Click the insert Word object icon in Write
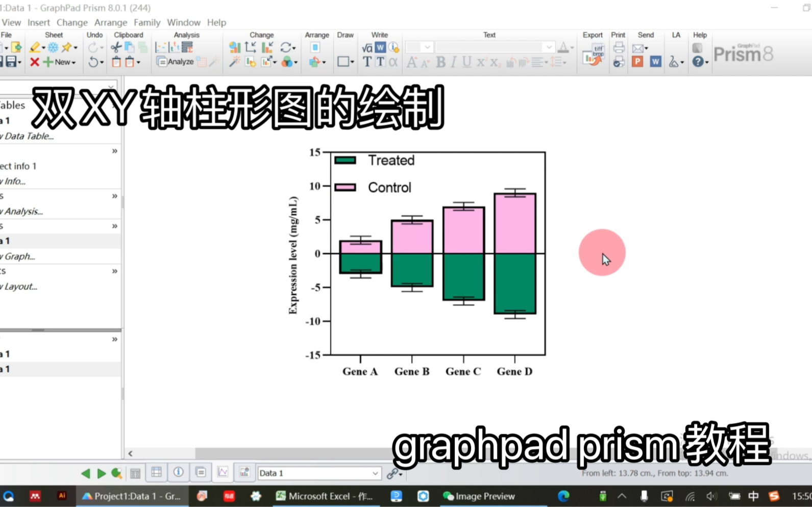Viewport: 812px width, 507px height. pos(380,47)
